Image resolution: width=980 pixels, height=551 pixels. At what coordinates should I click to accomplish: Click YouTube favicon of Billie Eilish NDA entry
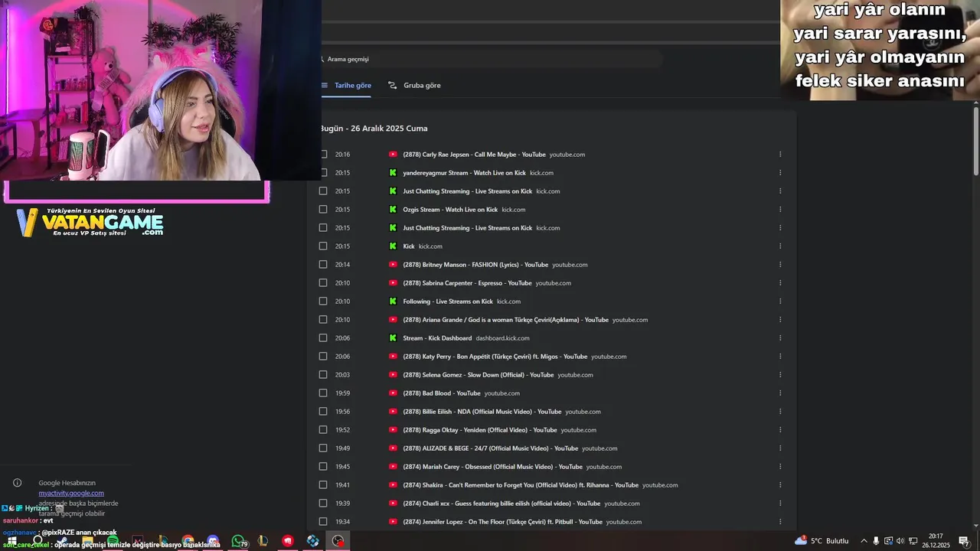tap(393, 412)
